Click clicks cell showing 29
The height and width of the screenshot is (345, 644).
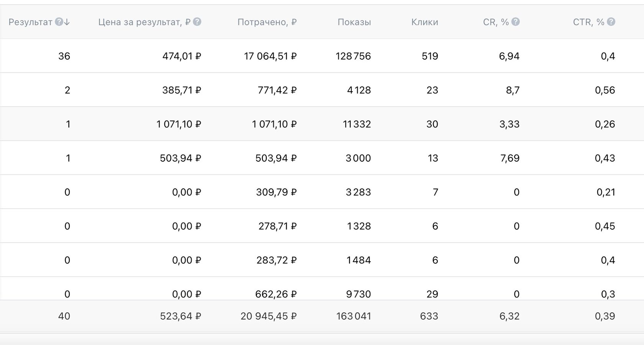(x=432, y=294)
